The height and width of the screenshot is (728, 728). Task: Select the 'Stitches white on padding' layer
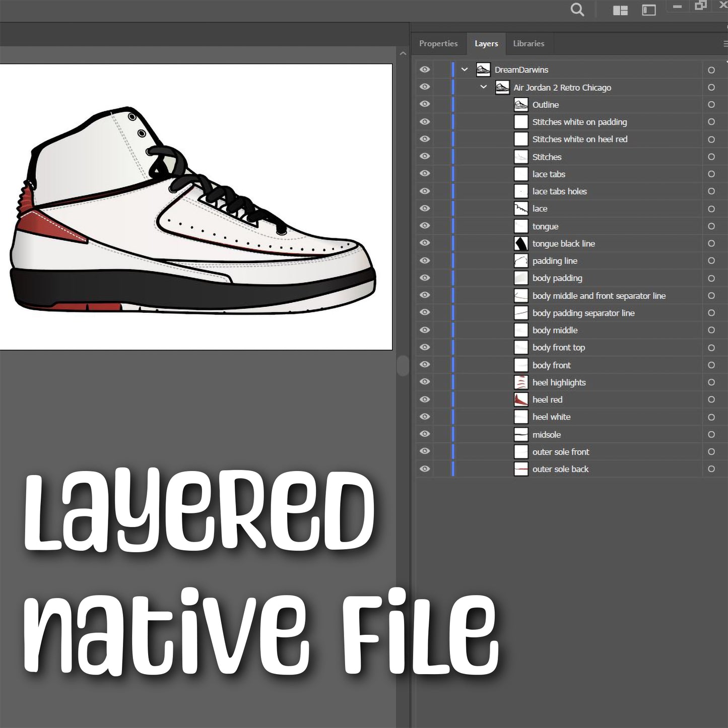(579, 122)
